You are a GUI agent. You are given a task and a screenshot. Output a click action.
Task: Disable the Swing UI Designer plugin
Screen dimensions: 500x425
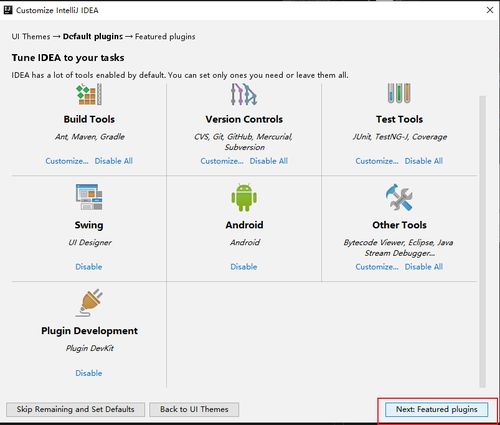pyautogui.click(x=89, y=267)
